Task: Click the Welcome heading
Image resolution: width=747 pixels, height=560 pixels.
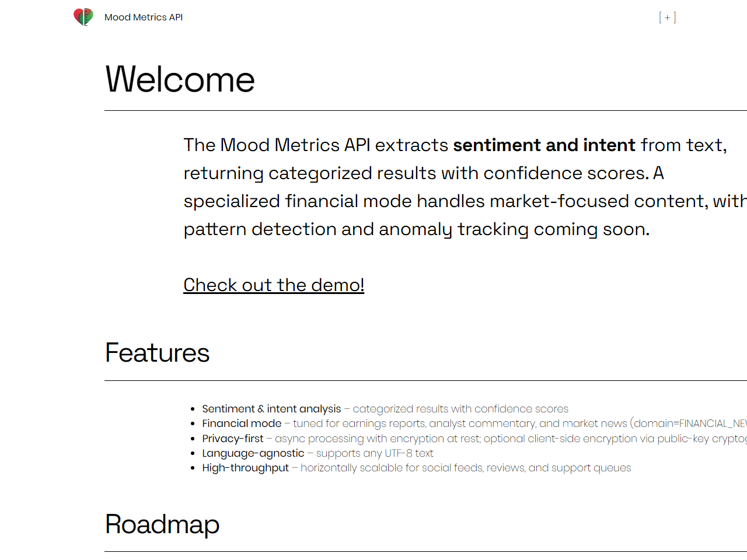Action: tap(180, 79)
